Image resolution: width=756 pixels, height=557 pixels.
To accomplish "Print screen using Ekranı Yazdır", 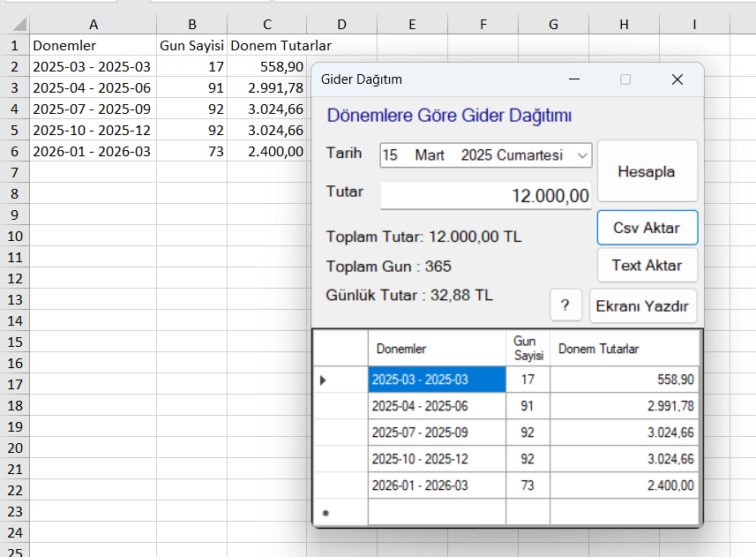I will (643, 306).
